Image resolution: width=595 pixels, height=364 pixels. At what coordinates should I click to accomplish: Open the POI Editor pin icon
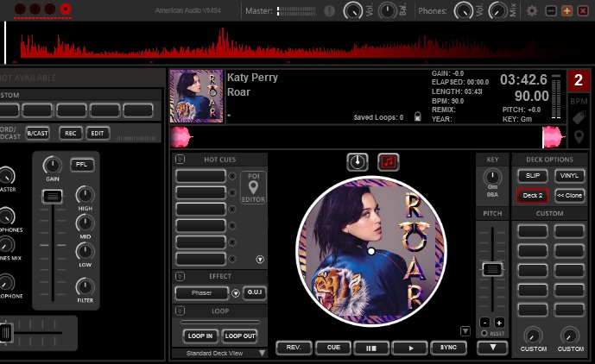253,188
